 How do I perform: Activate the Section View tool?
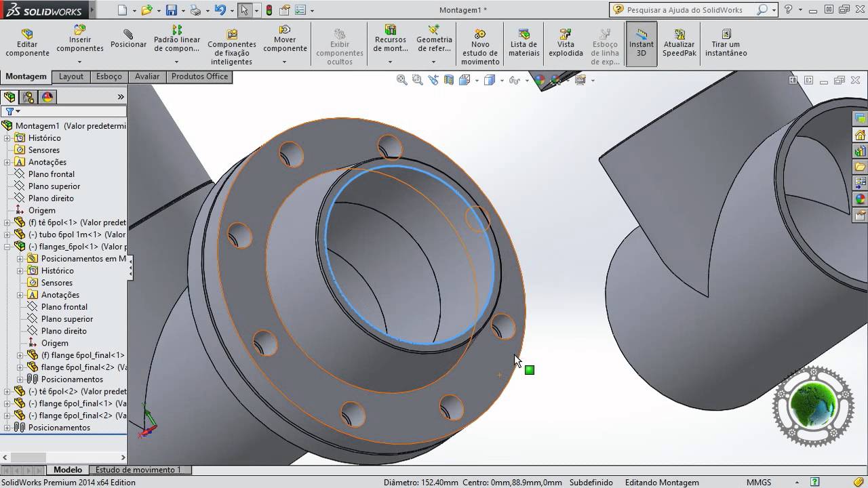(x=449, y=80)
